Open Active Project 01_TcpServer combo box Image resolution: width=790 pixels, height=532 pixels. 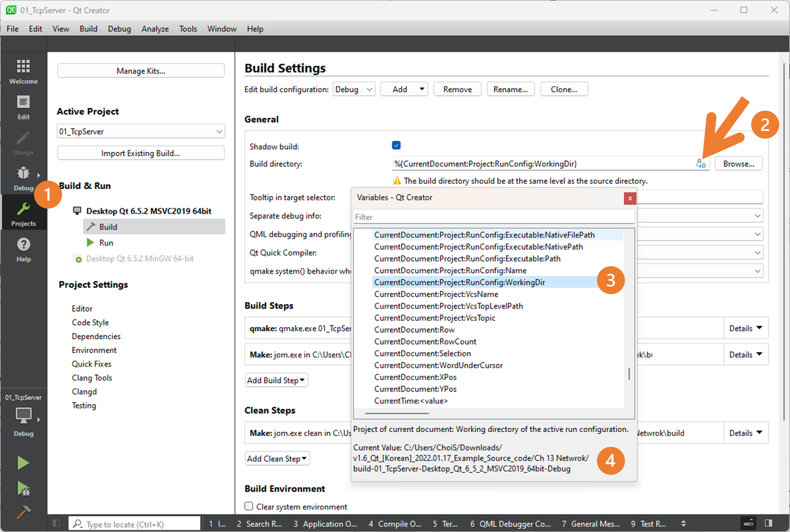[140, 131]
